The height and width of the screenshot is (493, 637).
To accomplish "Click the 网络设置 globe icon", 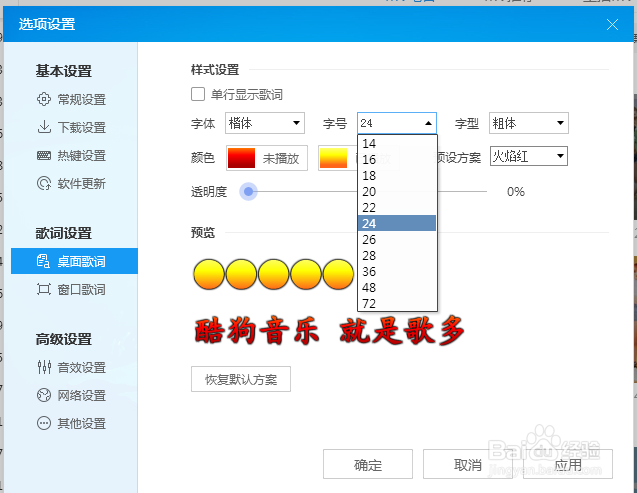I will click(44, 395).
